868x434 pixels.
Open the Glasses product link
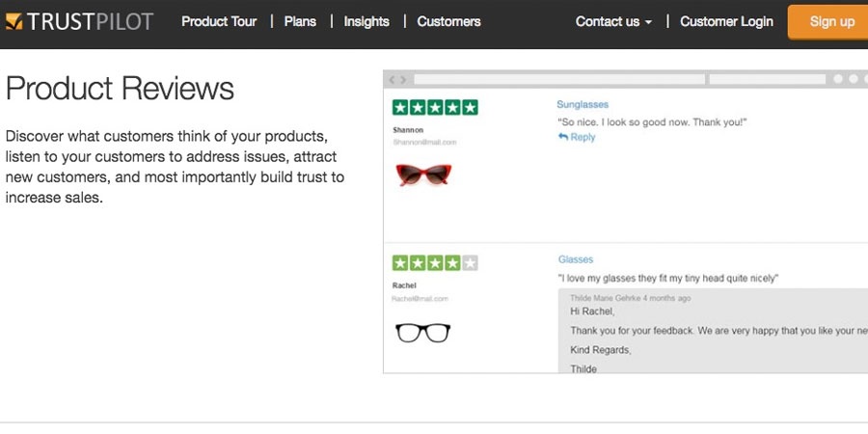(x=576, y=259)
